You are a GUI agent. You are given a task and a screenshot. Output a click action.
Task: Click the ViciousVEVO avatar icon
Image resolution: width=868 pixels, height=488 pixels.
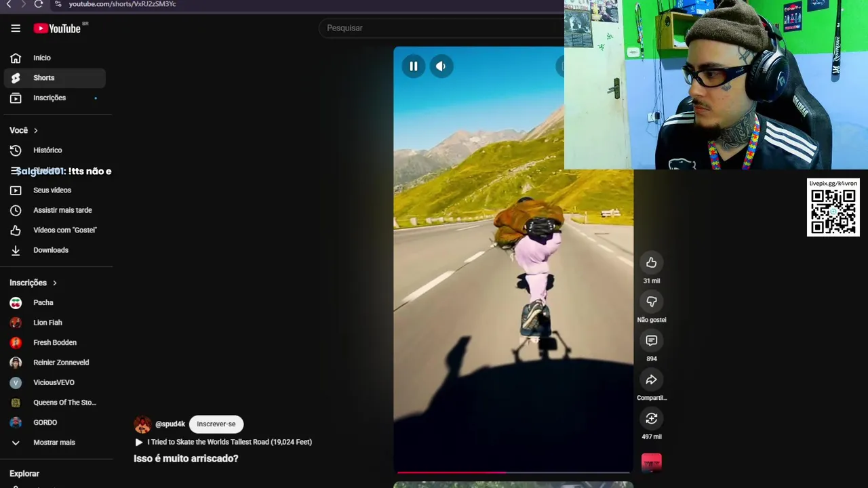[x=16, y=382]
